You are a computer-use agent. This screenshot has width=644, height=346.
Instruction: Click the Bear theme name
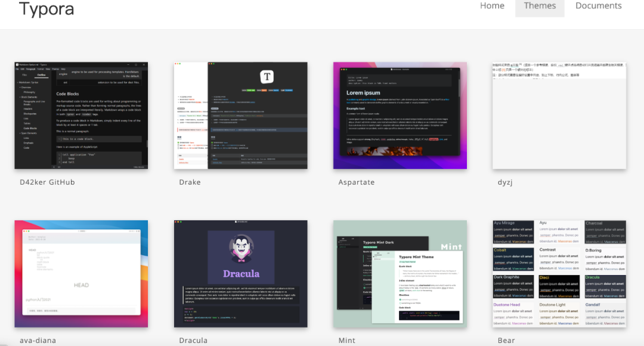pos(506,340)
